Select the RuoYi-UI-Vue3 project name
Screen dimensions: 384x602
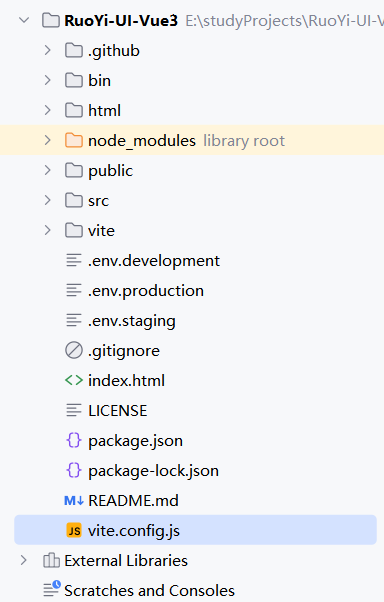pos(121,21)
